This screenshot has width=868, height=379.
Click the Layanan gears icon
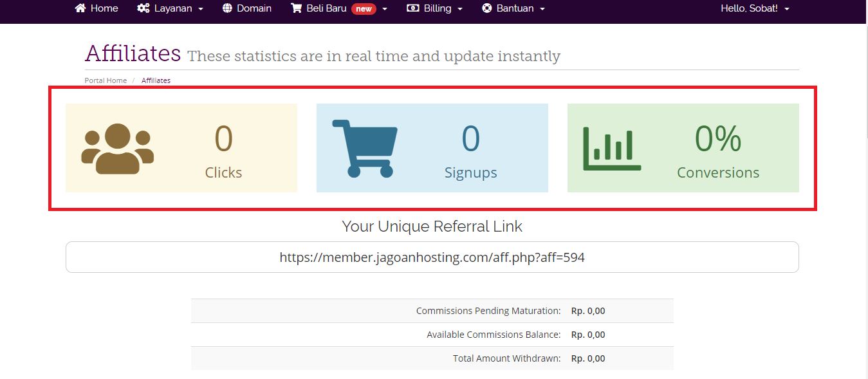(143, 8)
